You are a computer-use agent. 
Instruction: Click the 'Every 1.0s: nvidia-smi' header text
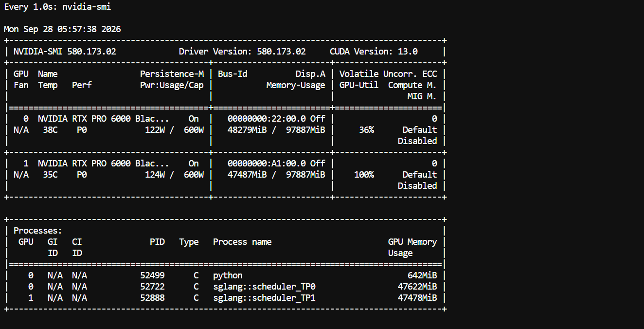[57, 7]
